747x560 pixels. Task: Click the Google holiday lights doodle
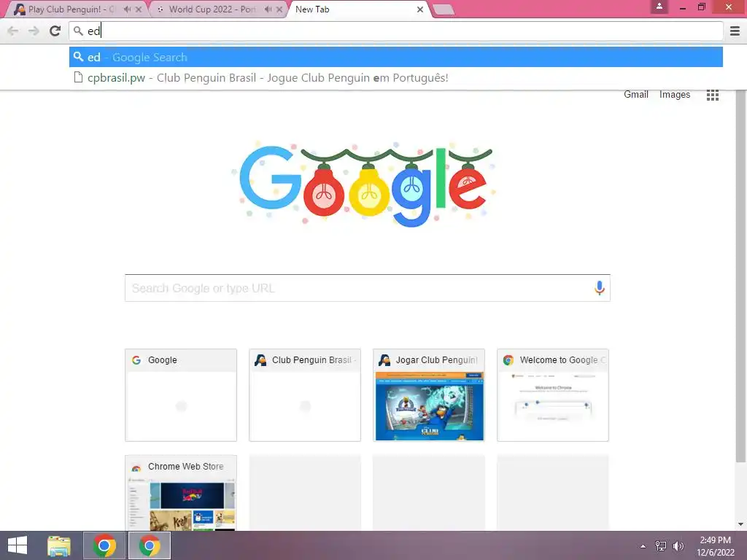(x=365, y=183)
